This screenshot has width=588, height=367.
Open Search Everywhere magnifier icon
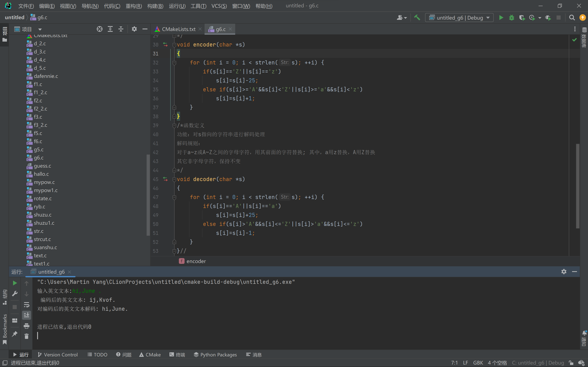[x=572, y=18]
